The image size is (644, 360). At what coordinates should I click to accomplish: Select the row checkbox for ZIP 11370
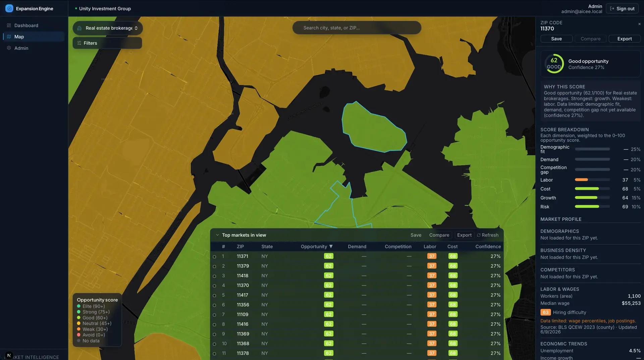214,286
